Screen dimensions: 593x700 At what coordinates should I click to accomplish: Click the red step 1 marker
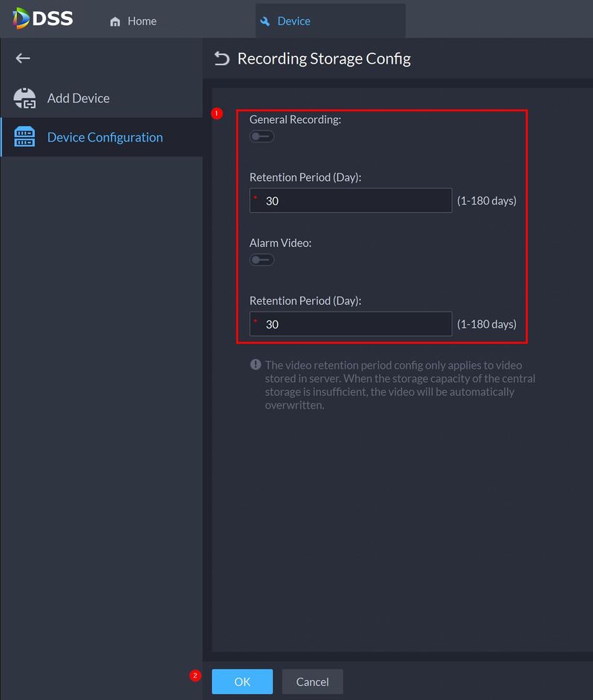(x=217, y=113)
